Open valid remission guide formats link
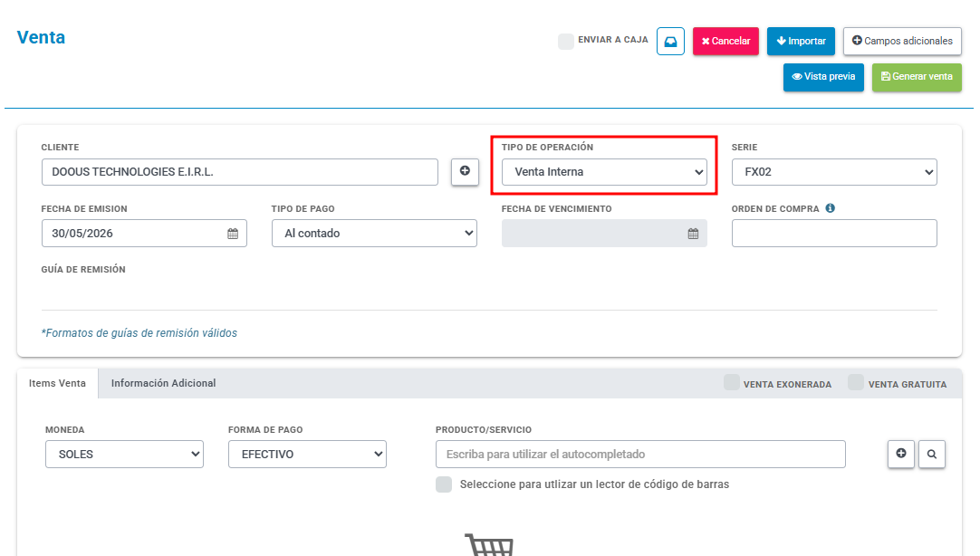Viewport: 980px width, 556px height. tap(139, 333)
